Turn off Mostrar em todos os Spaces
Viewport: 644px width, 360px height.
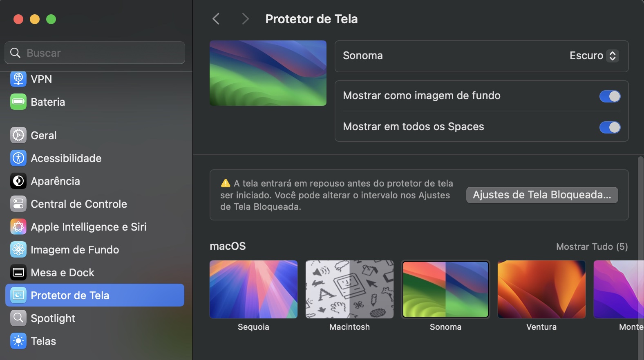[x=609, y=127]
